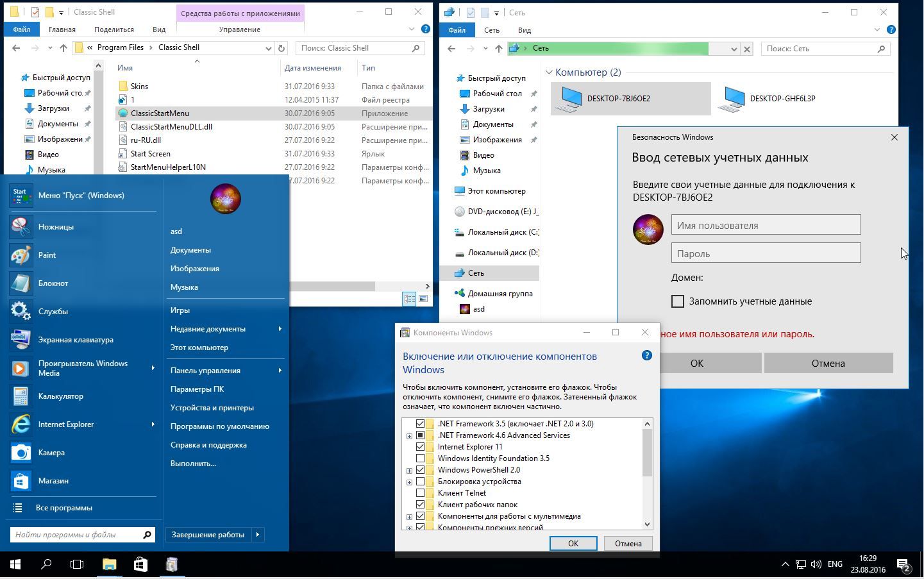Click Имя пользователя input field

tap(766, 225)
